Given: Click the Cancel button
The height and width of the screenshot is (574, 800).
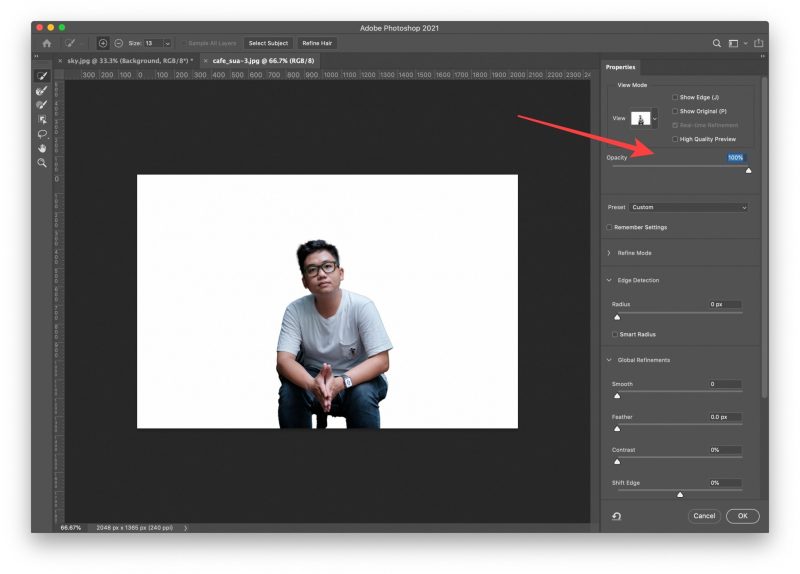Looking at the screenshot, I should tap(704, 516).
